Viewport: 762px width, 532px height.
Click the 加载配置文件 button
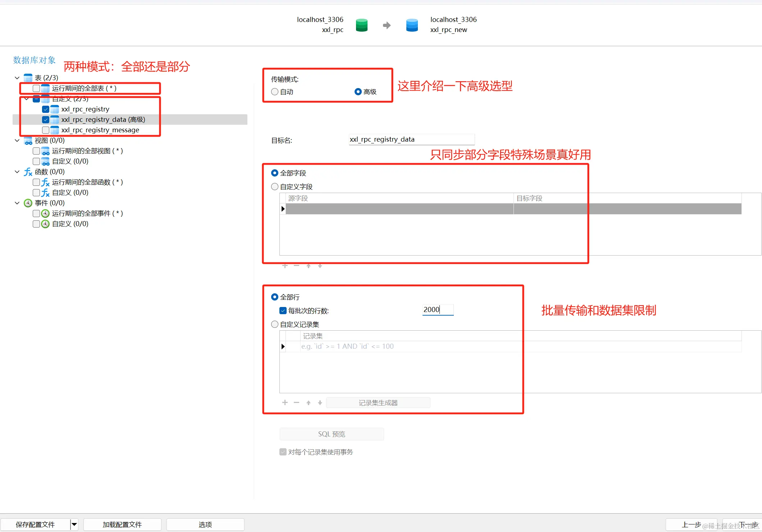pos(122,524)
